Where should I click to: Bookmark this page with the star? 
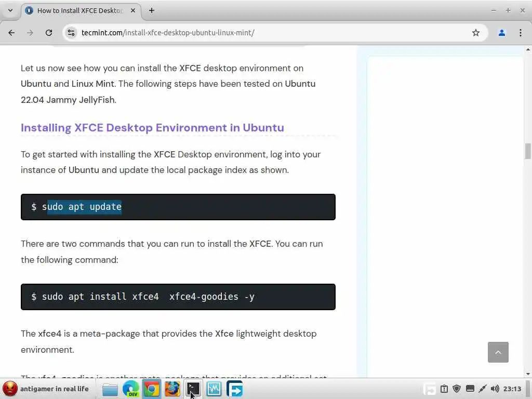(x=476, y=33)
